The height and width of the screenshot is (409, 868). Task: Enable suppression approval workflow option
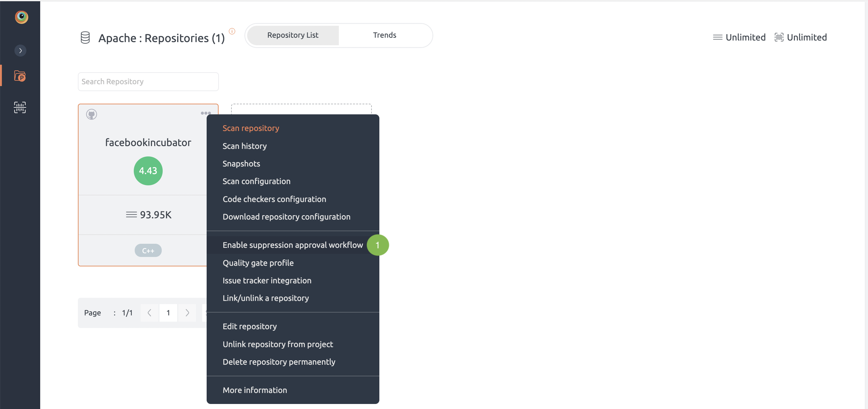coord(292,245)
